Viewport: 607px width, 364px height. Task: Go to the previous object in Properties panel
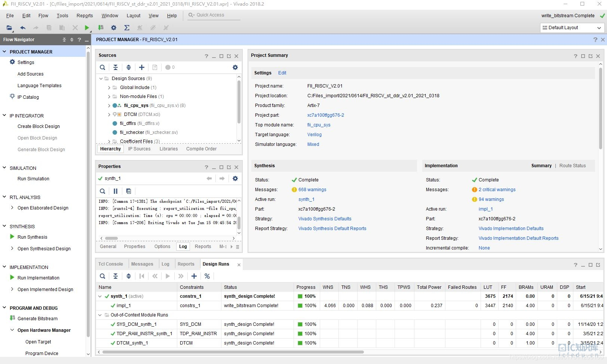[209, 178]
